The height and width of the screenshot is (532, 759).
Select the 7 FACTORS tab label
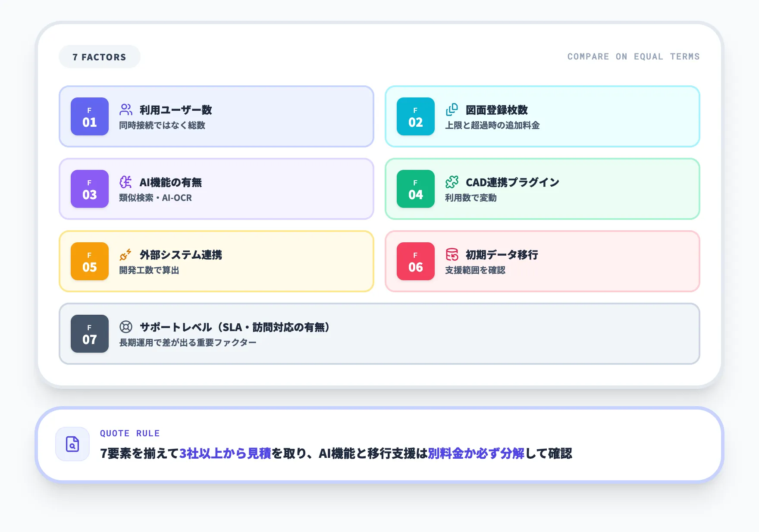pyautogui.click(x=99, y=56)
